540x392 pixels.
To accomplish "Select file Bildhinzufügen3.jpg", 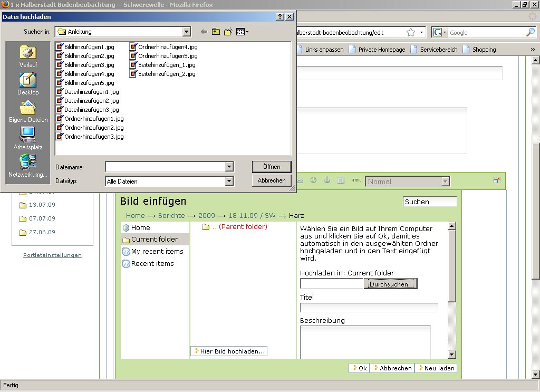I will pos(89,65).
